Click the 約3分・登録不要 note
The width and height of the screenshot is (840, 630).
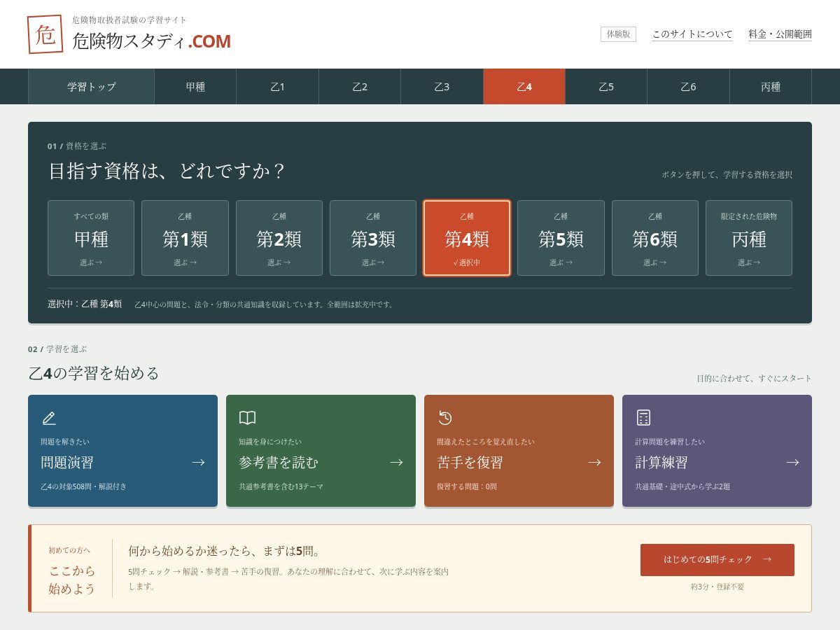[717, 587]
